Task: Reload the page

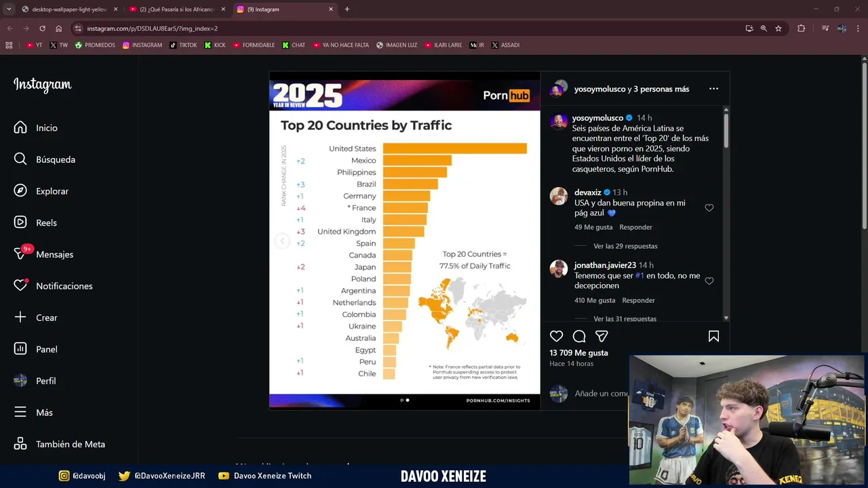Action: point(42,28)
